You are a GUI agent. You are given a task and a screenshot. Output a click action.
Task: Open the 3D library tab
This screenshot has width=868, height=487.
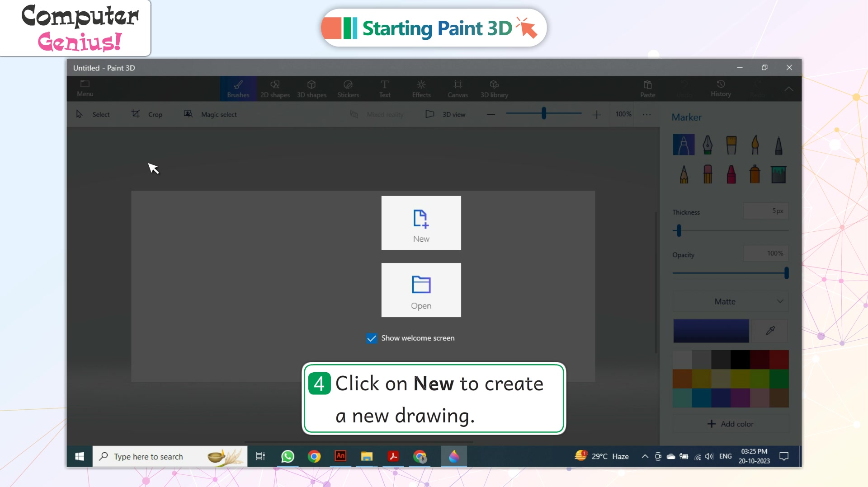pos(494,89)
